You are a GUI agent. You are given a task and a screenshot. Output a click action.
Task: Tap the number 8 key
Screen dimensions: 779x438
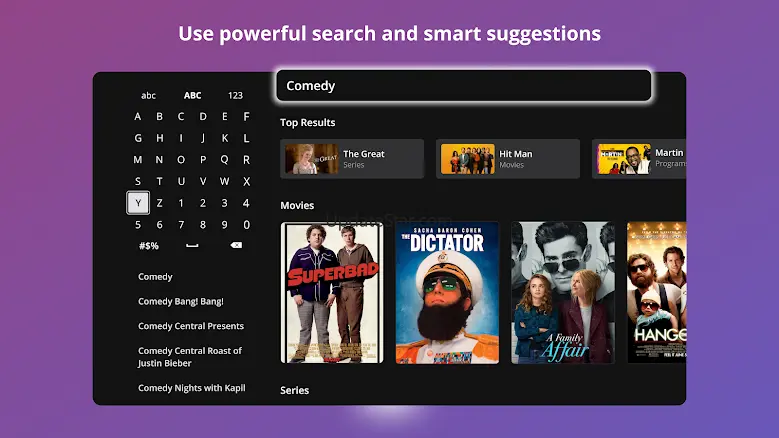tap(203, 225)
